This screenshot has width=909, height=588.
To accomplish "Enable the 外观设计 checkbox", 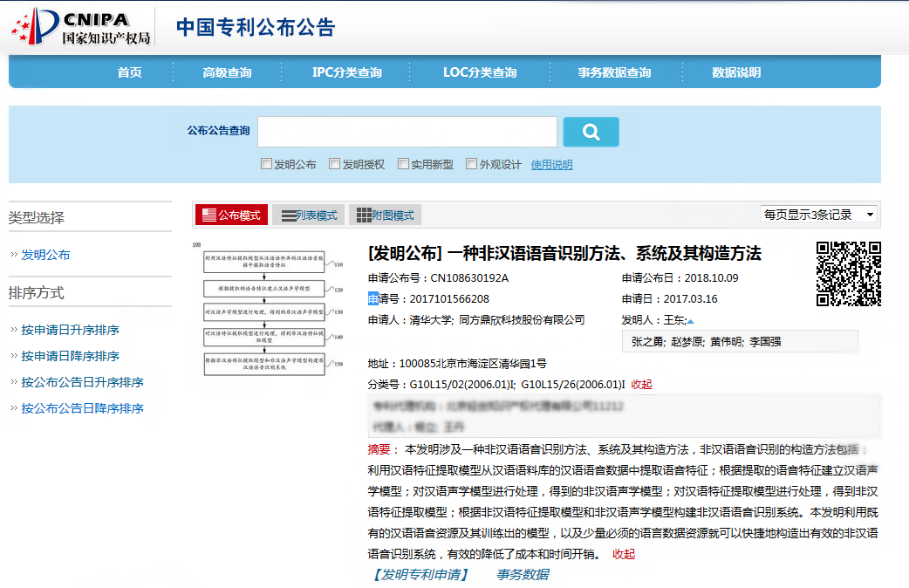I will click(x=472, y=164).
